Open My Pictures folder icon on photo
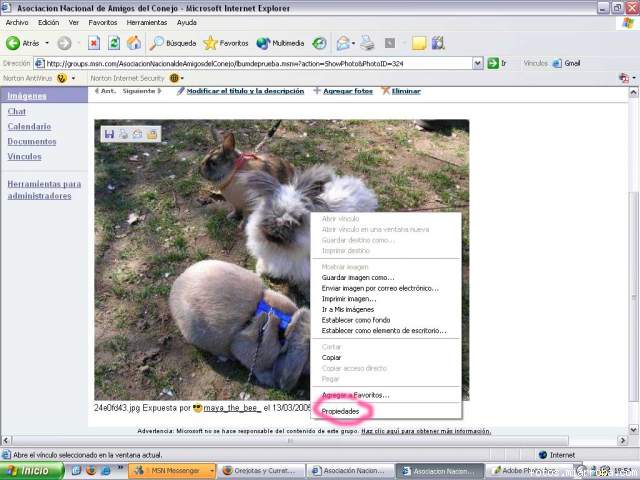Viewport: 640px width, 480px height. point(152,134)
